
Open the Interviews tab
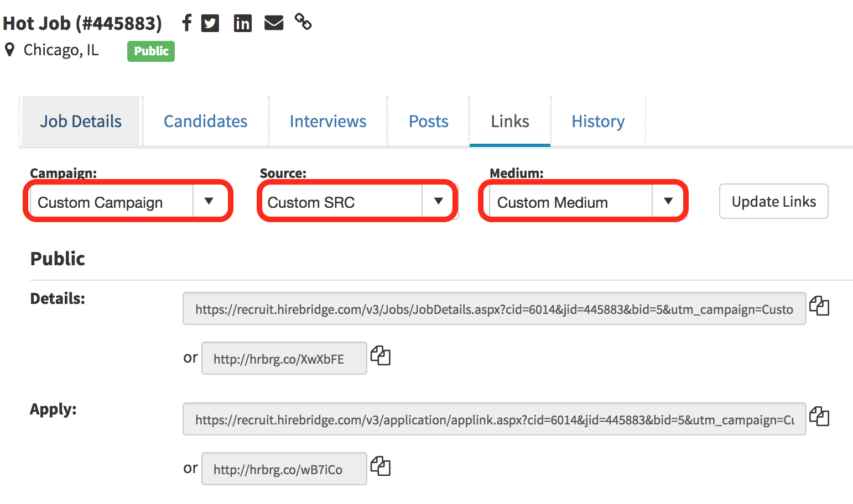tap(327, 121)
